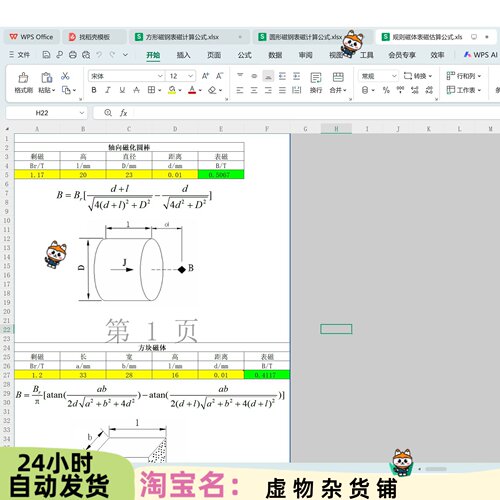The image size is (500, 500).
Task: Open the WPS Office home tab
Action: coord(32,37)
